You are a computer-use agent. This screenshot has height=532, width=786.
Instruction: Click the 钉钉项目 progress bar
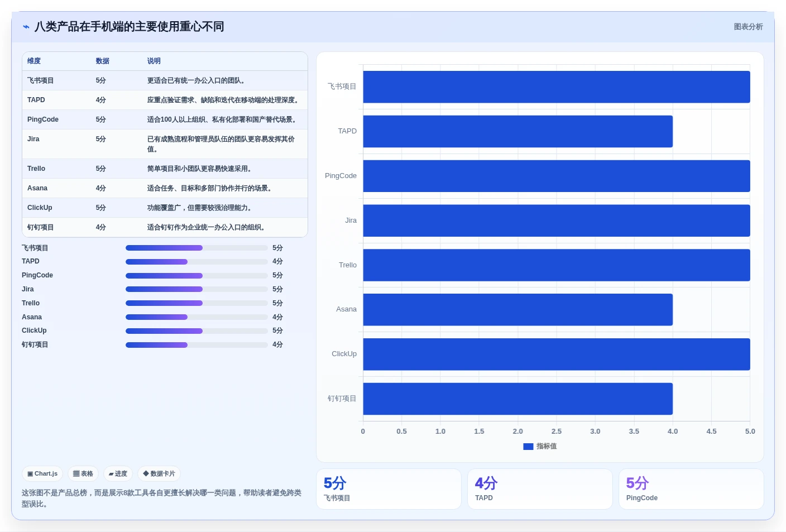[x=196, y=345]
